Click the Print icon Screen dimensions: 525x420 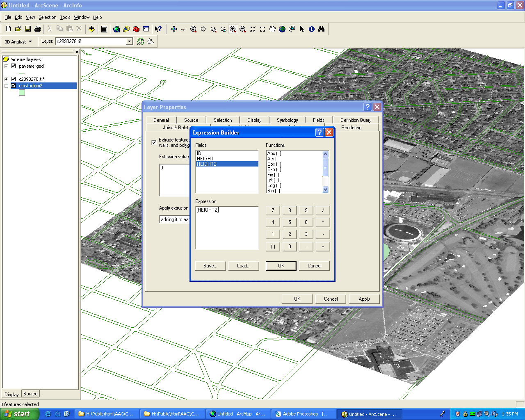38,29
